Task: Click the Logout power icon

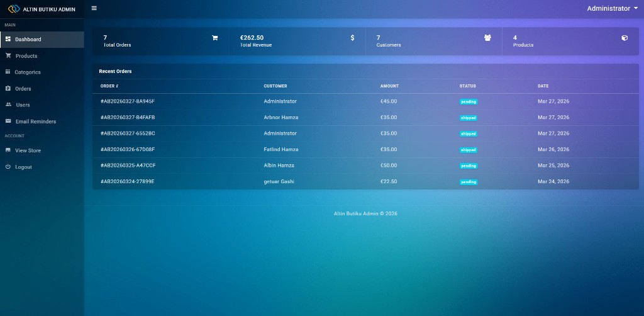Action: [8, 167]
